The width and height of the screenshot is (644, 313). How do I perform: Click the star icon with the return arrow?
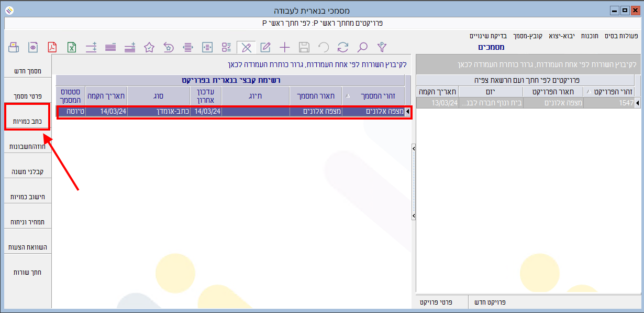(169, 47)
